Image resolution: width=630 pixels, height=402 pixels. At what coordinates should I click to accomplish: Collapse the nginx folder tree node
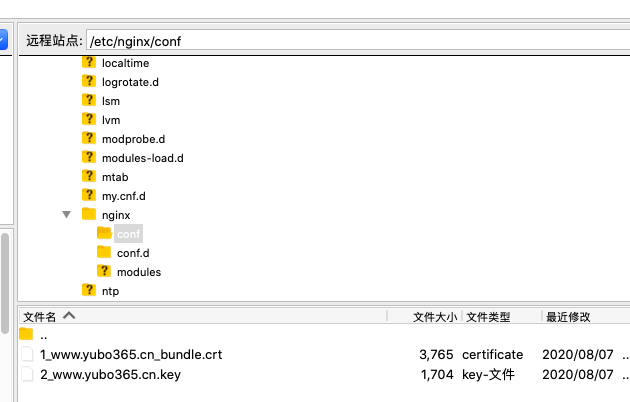coord(67,214)
